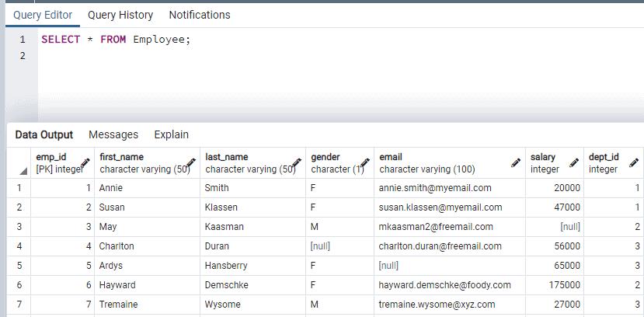Switch to the Query History tab
Screen dimensions: 644x317
coord(120,15)
